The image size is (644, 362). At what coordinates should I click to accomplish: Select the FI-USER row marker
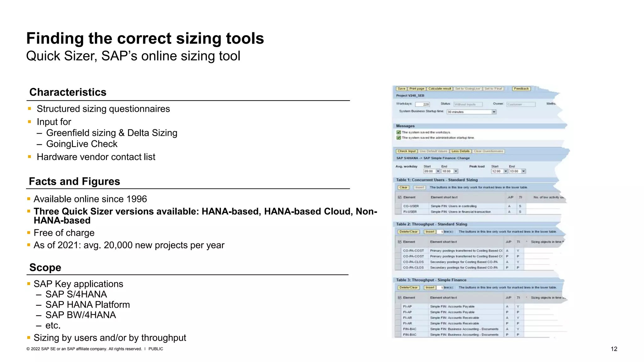click(399, 212)
